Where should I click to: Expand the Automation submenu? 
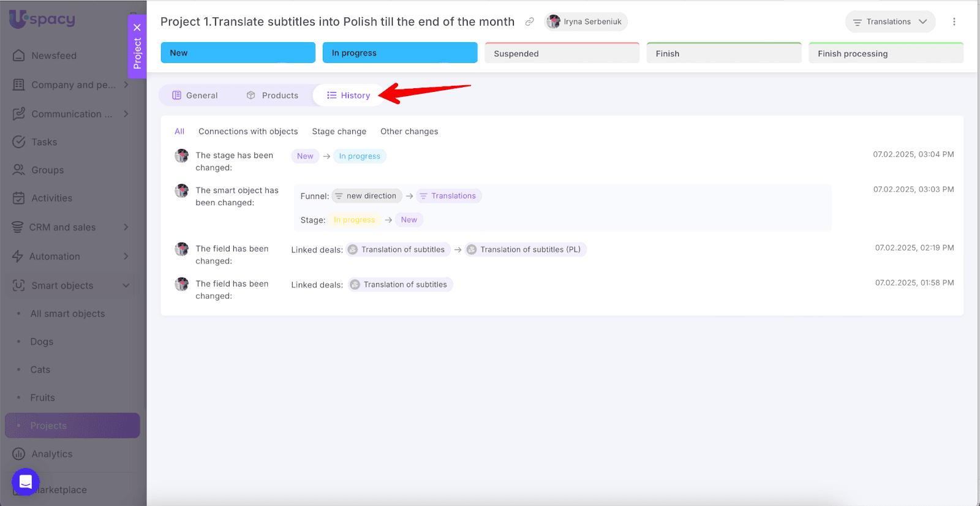126,256
